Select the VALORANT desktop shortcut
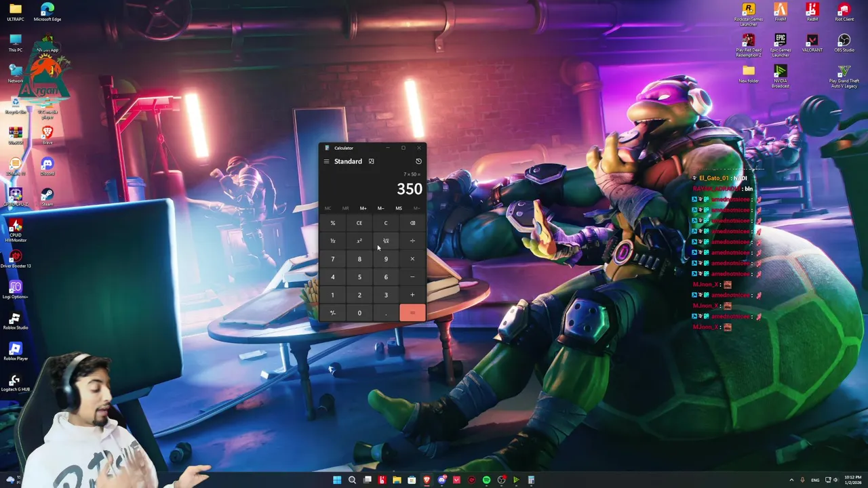868x488 pixels. [x=812, y=43]
